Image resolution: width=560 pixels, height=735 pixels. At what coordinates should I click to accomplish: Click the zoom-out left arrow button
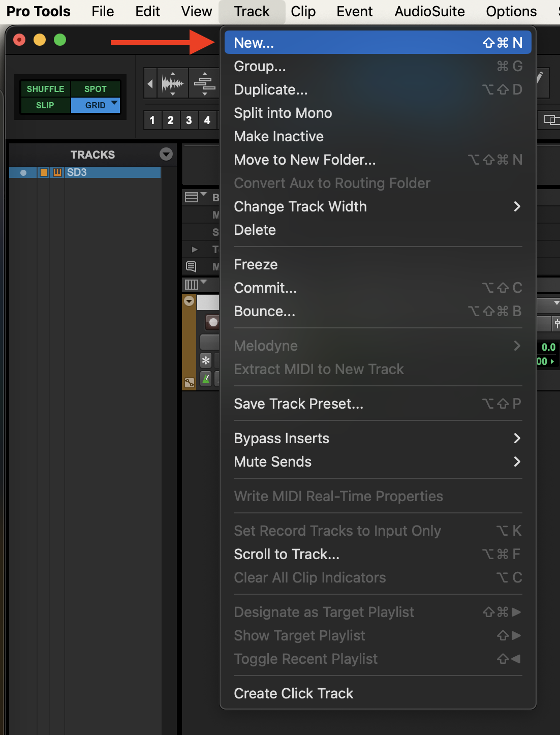point(150,83)
